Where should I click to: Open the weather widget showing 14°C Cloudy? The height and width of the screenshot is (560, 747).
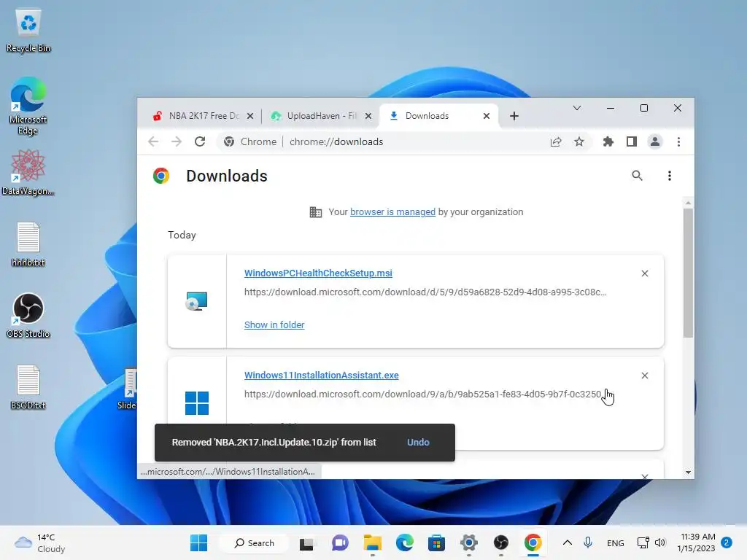[40, 543]
